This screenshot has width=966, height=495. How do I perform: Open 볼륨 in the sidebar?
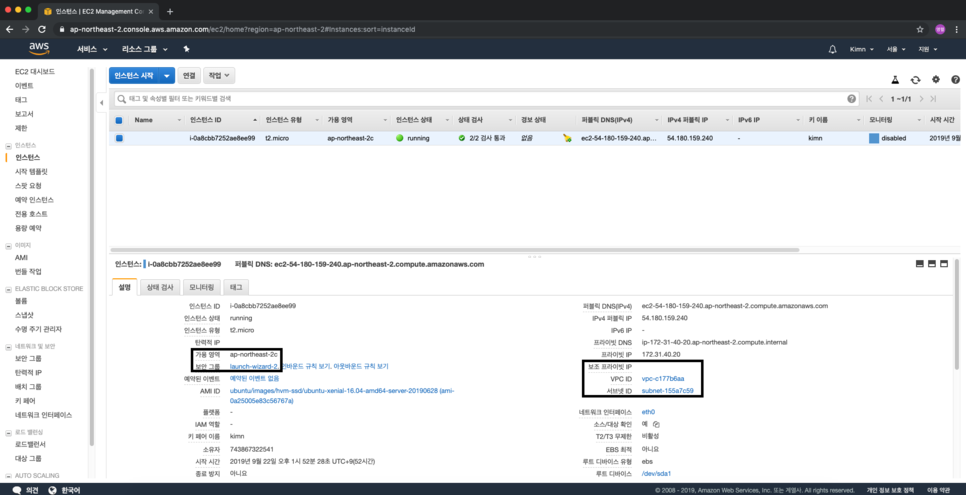[x=21, y=301]
